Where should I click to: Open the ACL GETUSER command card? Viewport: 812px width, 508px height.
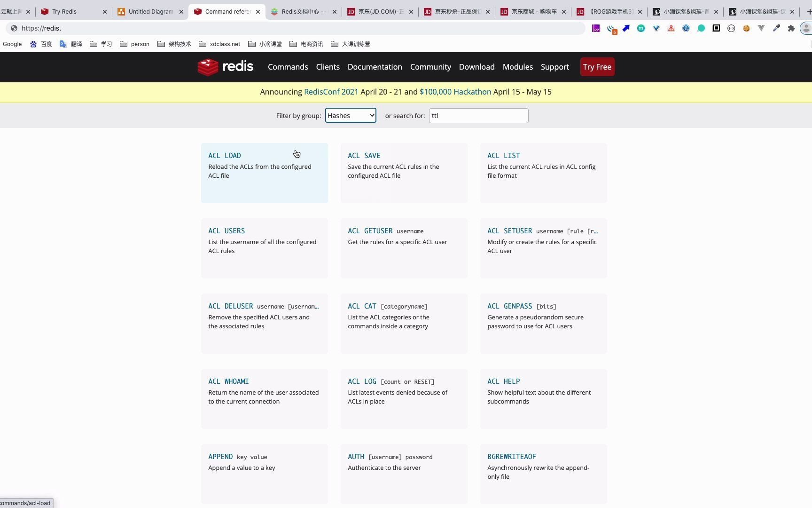[x=404, y=248]
